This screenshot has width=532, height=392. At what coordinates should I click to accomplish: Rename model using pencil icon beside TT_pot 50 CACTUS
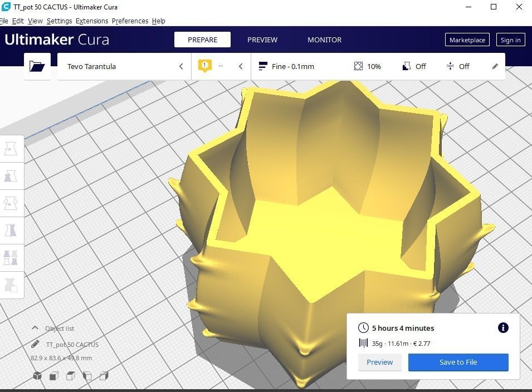[x=35, y=344]
